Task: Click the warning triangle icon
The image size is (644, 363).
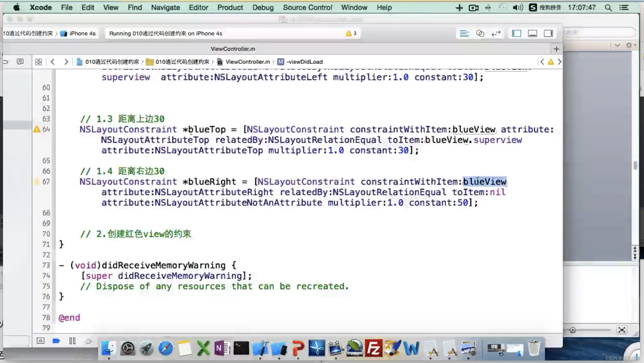Action: [x=349, y=33]
